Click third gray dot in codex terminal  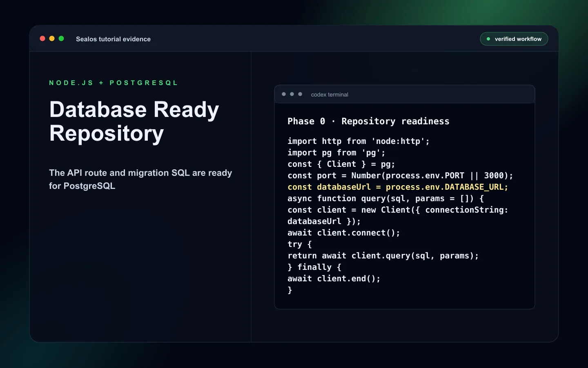300,94
